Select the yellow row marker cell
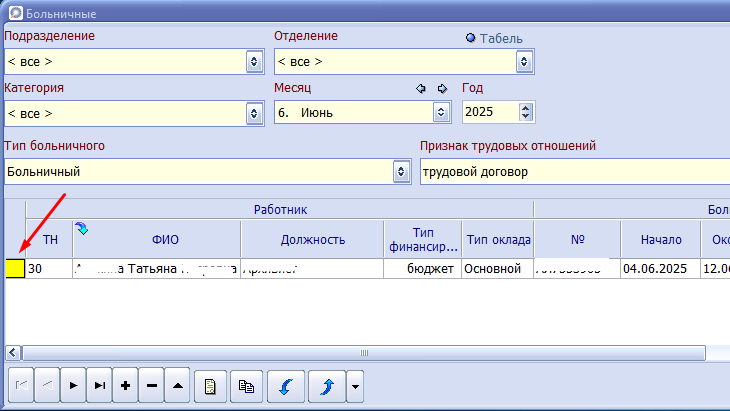The image size is (730, 411). point(15,269)
